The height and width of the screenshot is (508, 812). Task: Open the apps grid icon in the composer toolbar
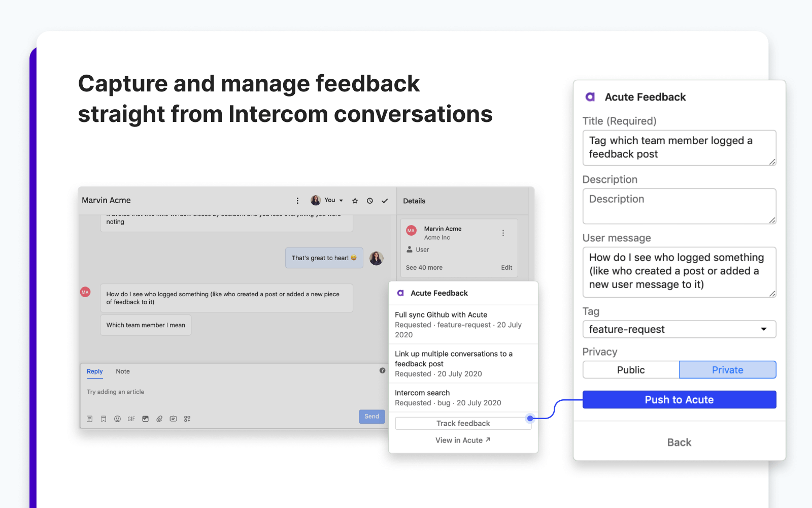coord(187,419)
